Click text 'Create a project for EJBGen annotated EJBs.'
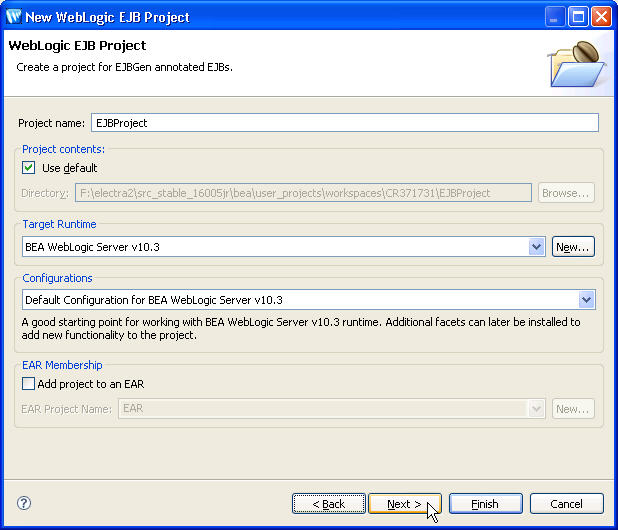The height and width of the screenshot is (530, 618). (125, 67)
